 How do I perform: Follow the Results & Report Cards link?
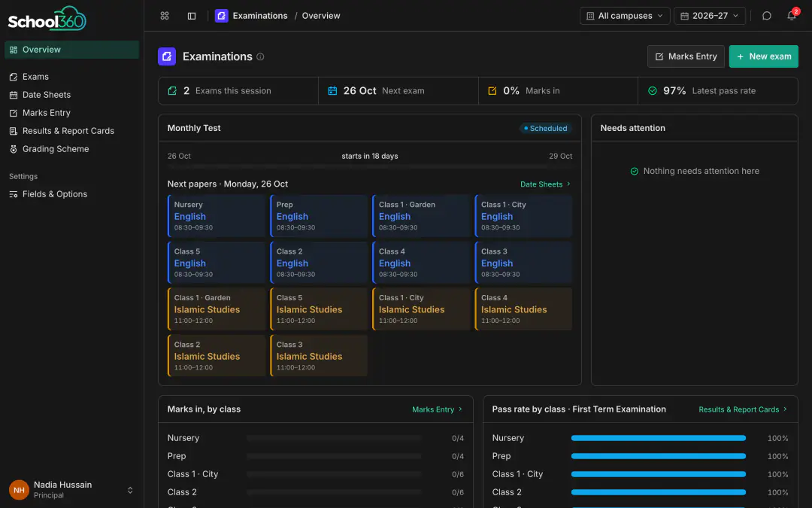(x=743, y=409)
